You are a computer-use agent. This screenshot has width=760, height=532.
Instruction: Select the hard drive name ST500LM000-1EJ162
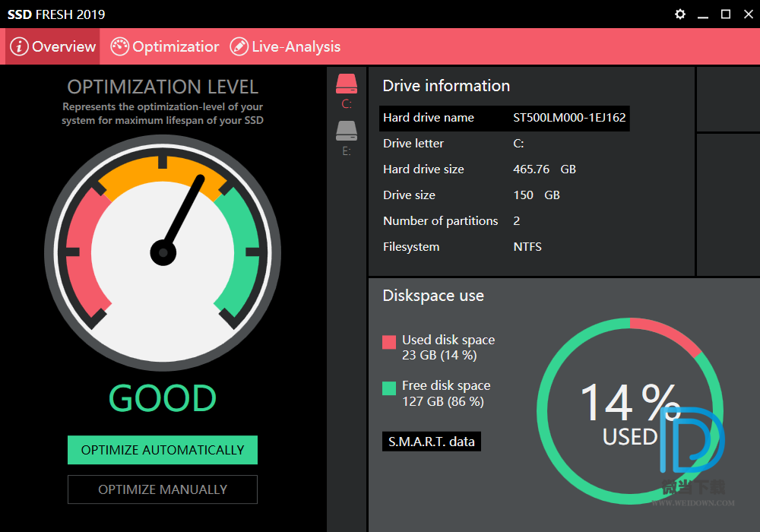(x=570, y=118)
